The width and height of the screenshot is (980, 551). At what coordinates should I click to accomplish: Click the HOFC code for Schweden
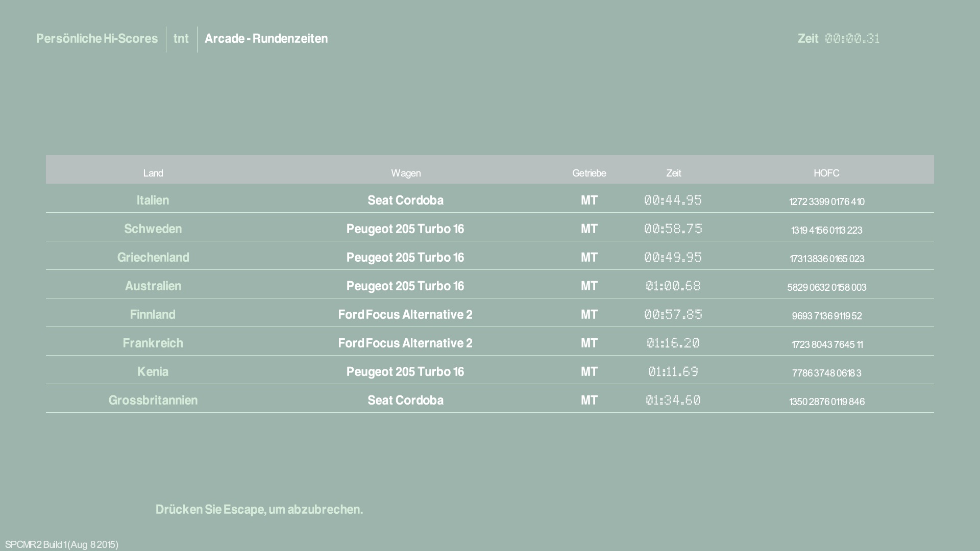pos(826,230)
